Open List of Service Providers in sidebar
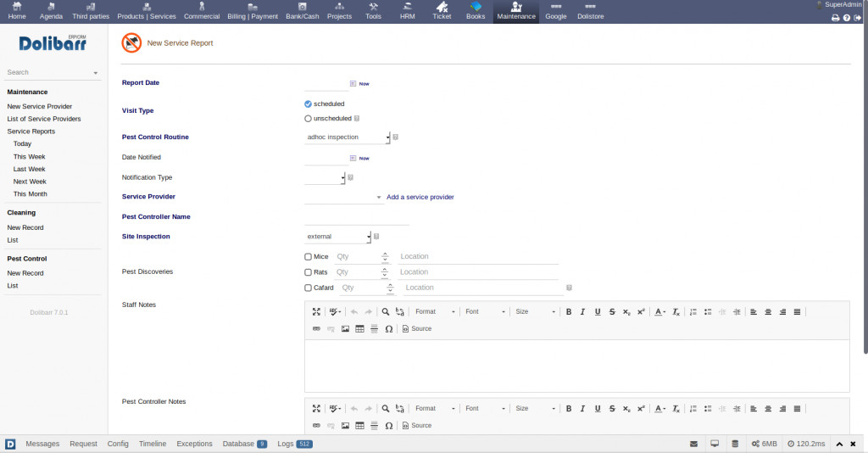The width and height of the screenshot is (868, 453). [x=44, y=119]
